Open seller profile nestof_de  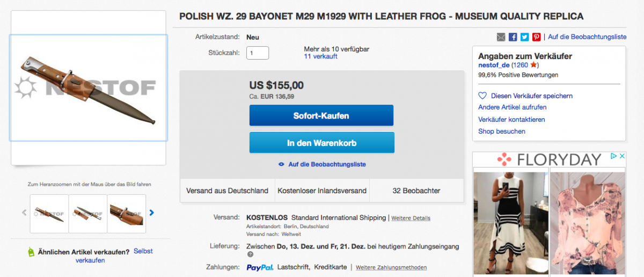point(494,65)
